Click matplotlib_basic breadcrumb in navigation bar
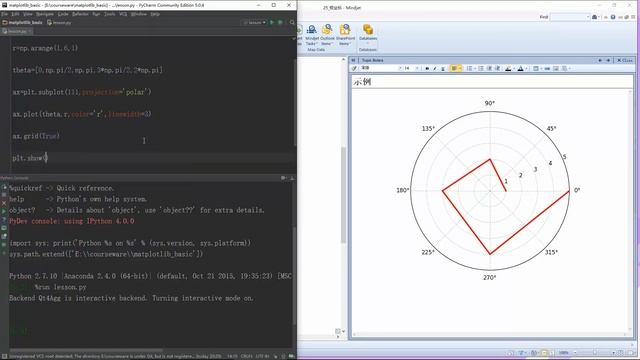This screenshot has width=640, height=360. pos(22,22)
